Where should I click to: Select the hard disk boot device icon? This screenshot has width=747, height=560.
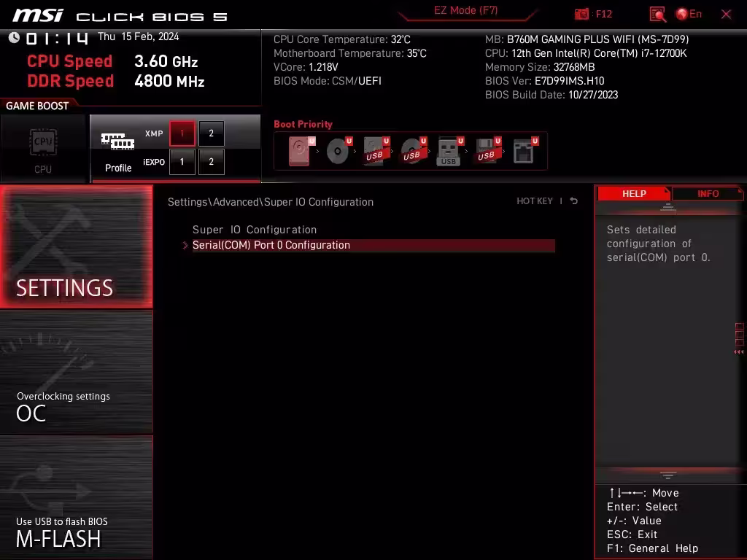[301, 151]
